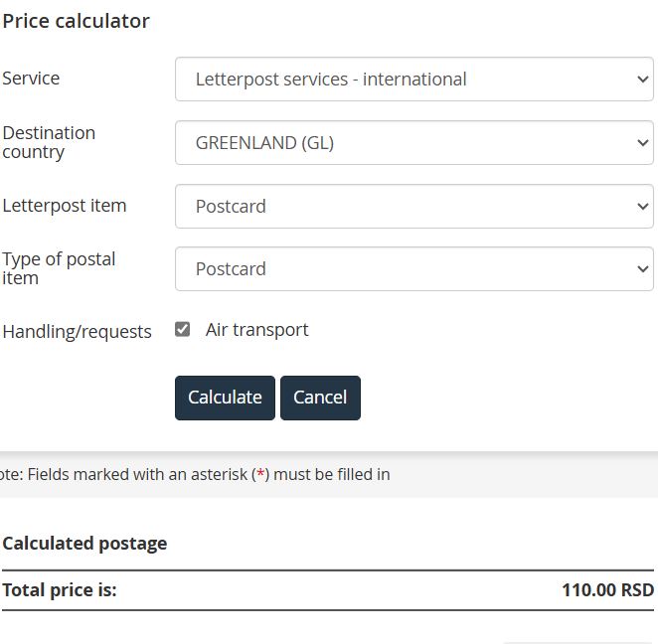Click the Destination country label
Screen dimensions: 658x644
tap(49, 143)
